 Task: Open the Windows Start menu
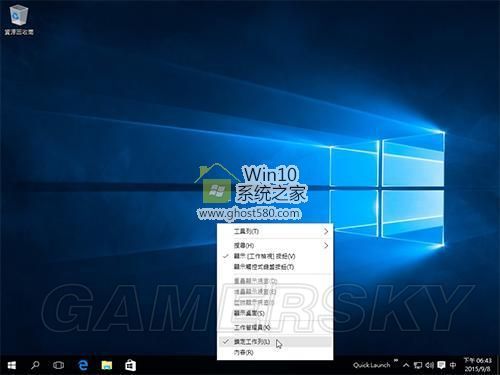(12, 365)
